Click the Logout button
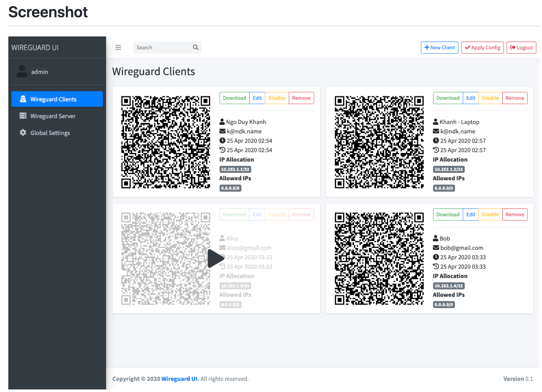 [x=521, y=47]
